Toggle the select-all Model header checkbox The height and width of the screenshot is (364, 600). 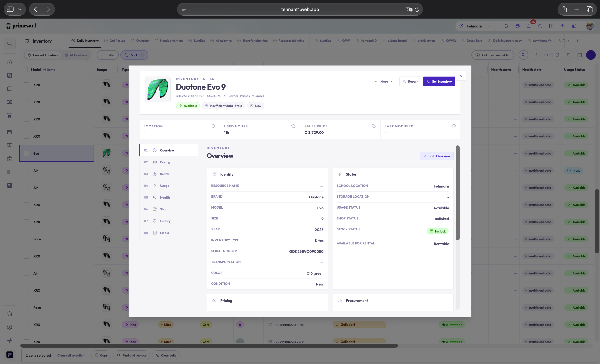point(25,70)
